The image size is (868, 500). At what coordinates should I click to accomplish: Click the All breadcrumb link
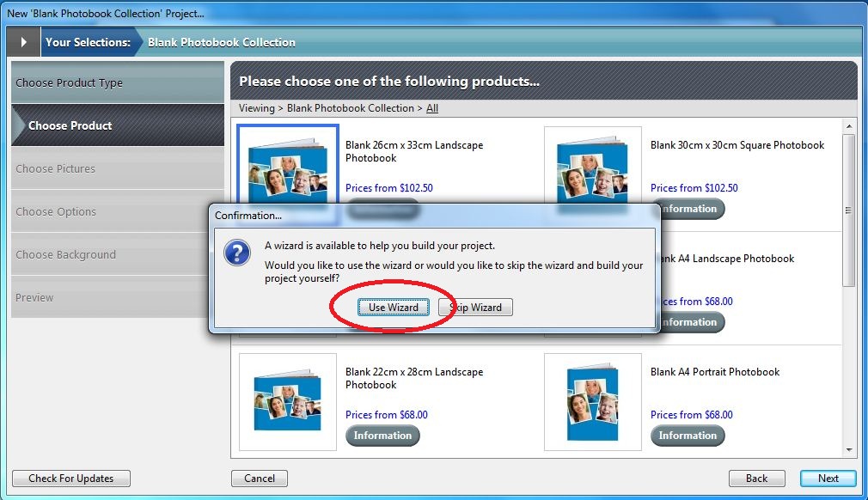click(432, 108)
